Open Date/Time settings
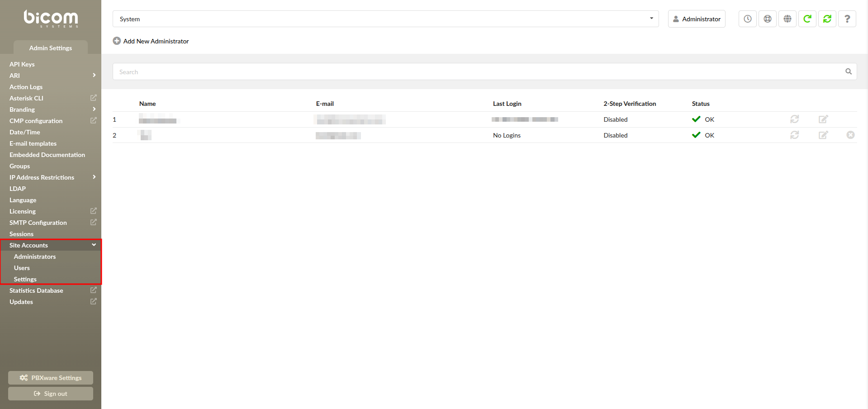This screenshot has width=868, height=409. tap(25, 132)
